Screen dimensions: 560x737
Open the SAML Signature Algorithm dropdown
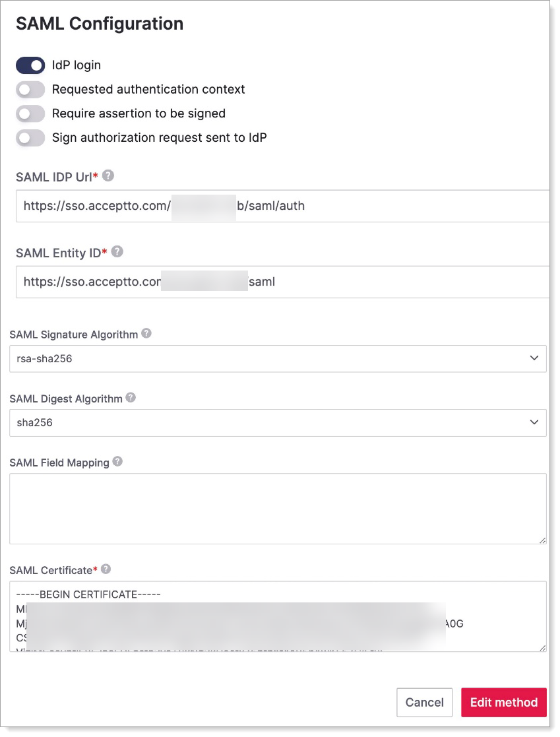(278, 358)
